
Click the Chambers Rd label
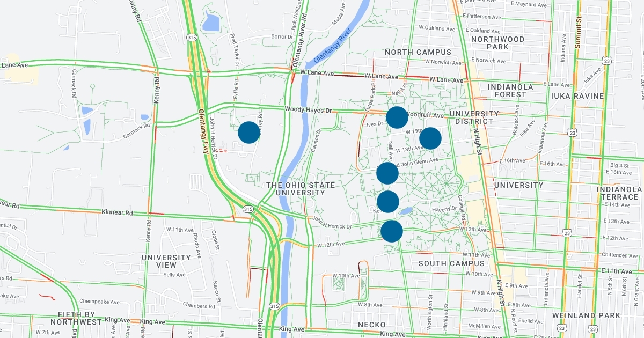click(199, 306)
